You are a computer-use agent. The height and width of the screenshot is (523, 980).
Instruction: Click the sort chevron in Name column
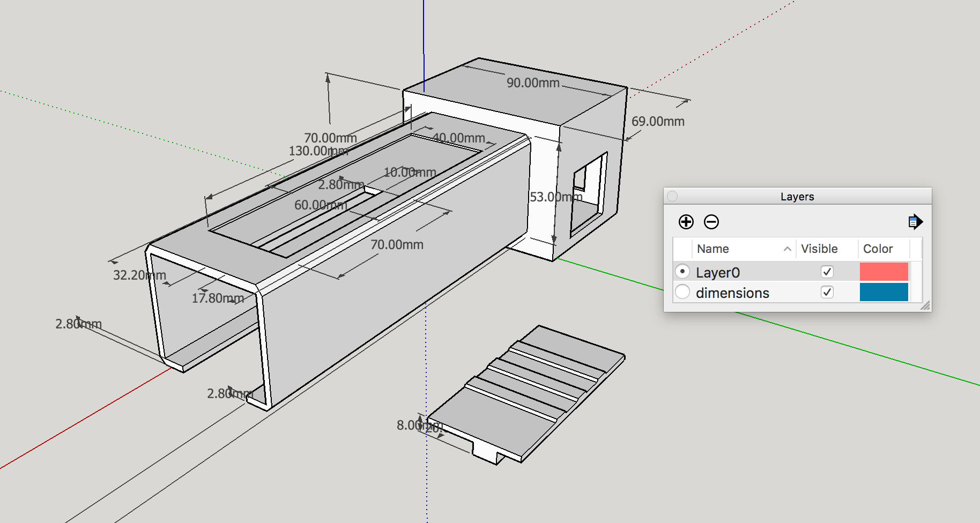(787, 249)
